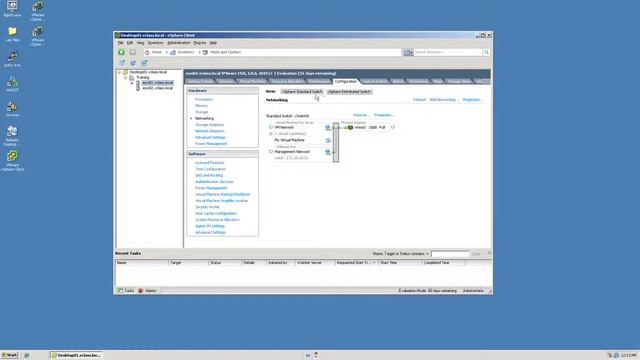
Task: Open the search type dropdown beside Search Inventory
Action: point(408,52)
